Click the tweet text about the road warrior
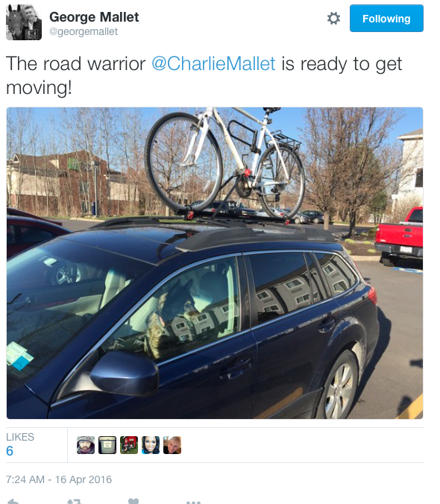 click(204, 75)
